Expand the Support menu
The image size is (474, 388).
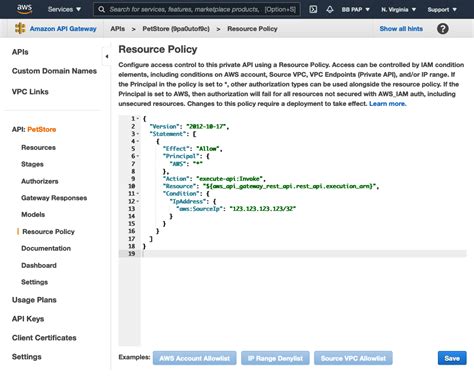click(x=442, y=9)
